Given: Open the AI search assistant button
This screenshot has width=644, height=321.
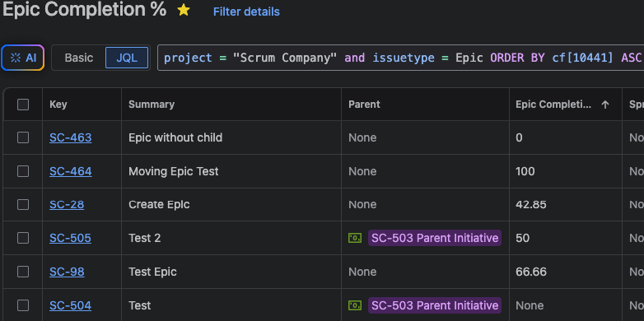Looking at the screenshot, I should [22, 58].
